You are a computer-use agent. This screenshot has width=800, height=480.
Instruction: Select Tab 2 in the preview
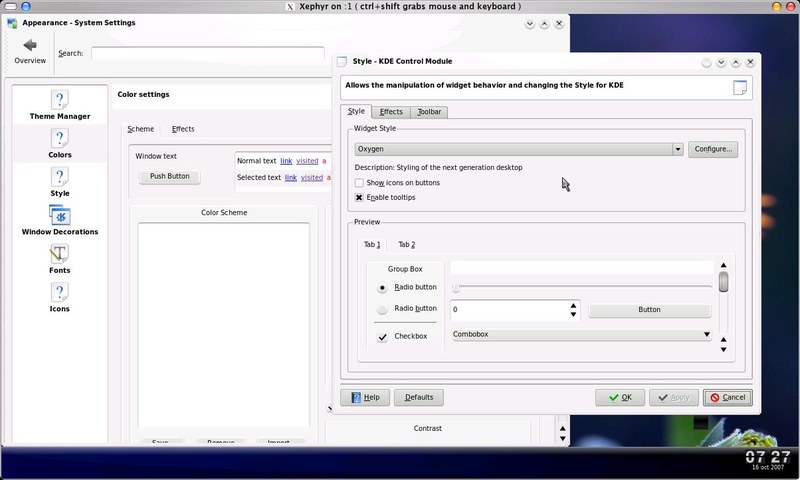(407, 244)
